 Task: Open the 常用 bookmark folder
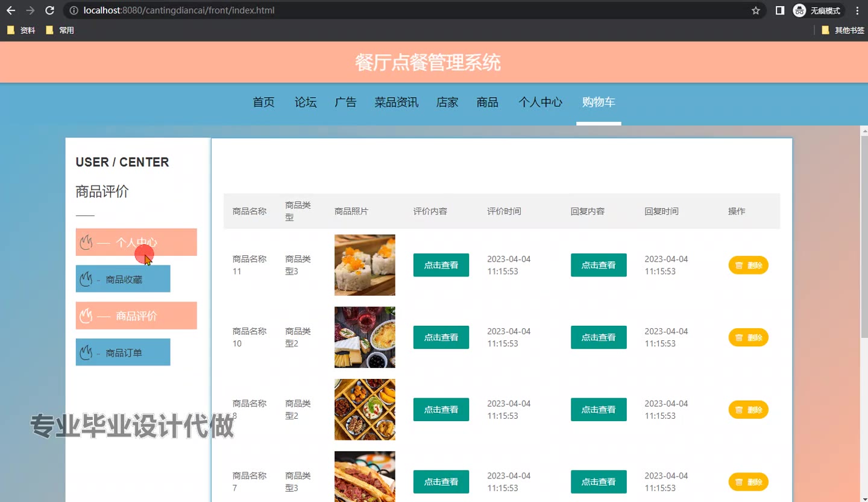60,30
